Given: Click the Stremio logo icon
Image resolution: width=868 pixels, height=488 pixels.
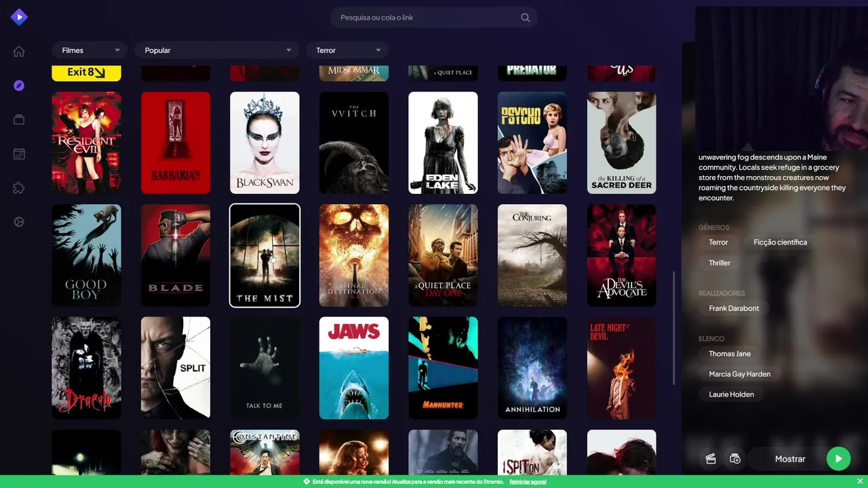Looking at the screenshot, I should click(x=19, y=17).
